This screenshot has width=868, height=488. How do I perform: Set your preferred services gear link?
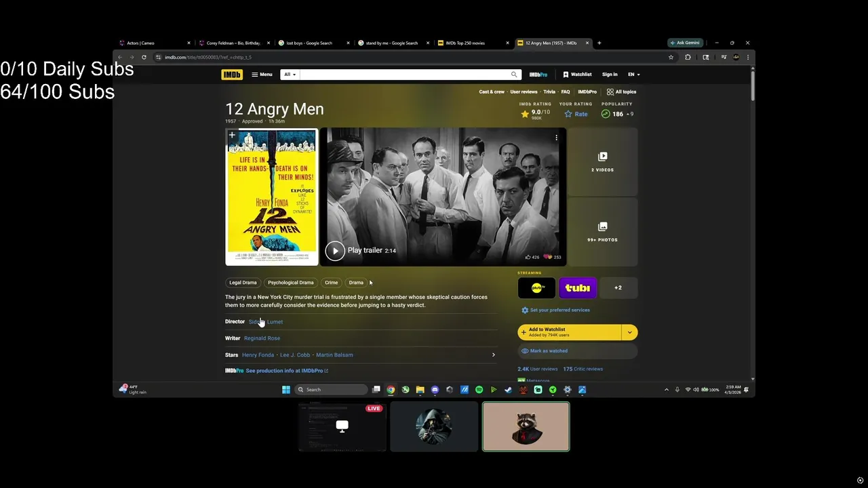[x=555, y=310]
